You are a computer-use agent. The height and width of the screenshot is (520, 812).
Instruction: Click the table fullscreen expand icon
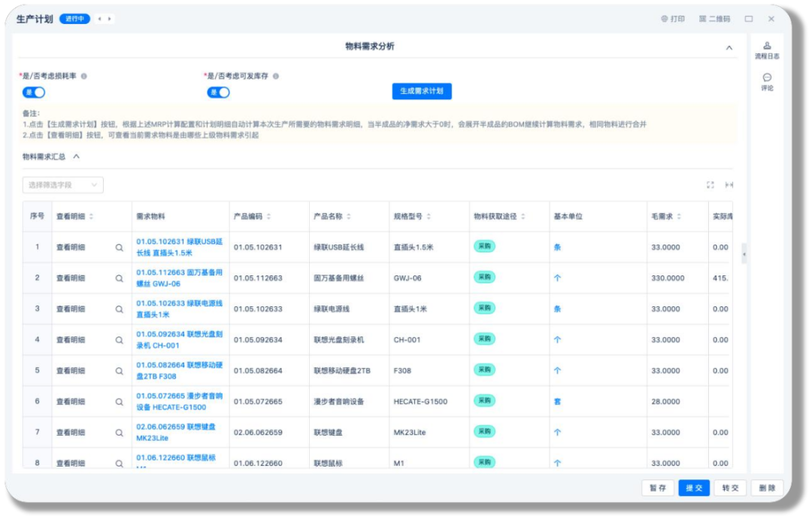710,185
